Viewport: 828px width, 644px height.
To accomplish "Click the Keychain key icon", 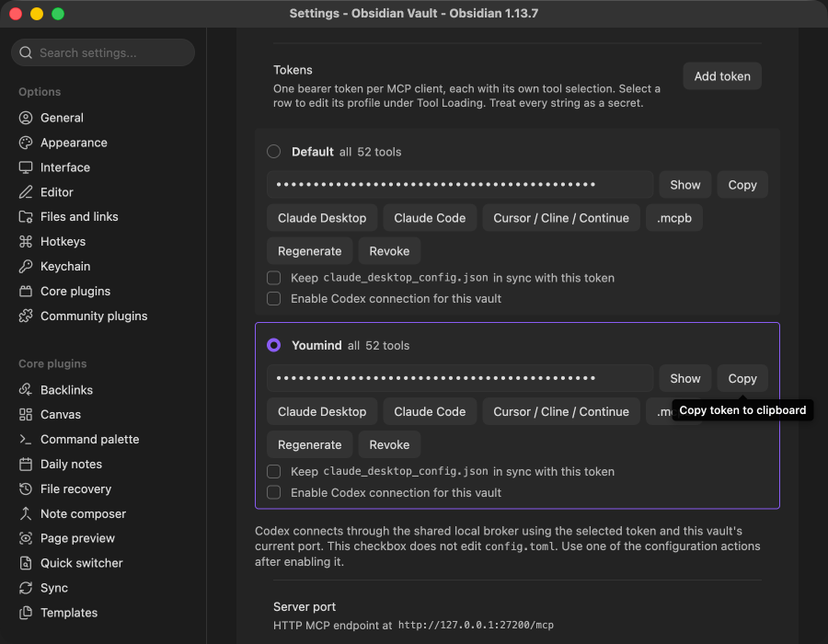I will (x=26, y=266).
